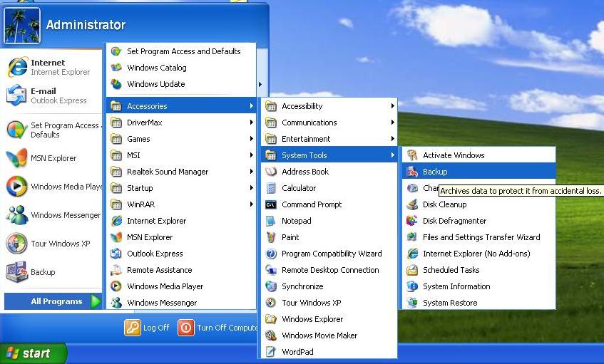Launch Disk Cleanup
Image resolution: width=604 pixels, height=364 pixels.
click(x=478, y=204)
